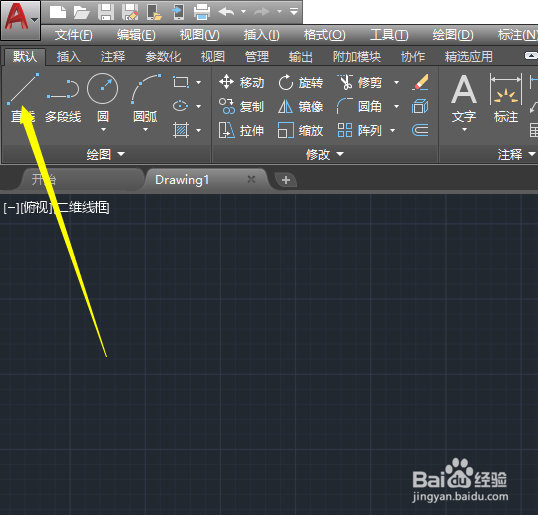Click the Open file folder icon

(82, 12)
